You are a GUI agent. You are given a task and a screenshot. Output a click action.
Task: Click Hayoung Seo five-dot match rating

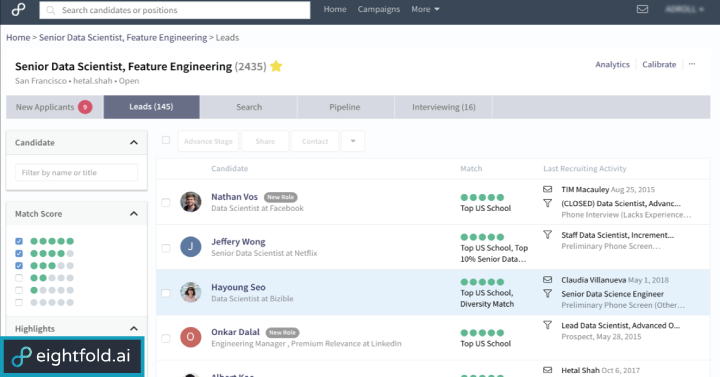(x=482, y=282)
